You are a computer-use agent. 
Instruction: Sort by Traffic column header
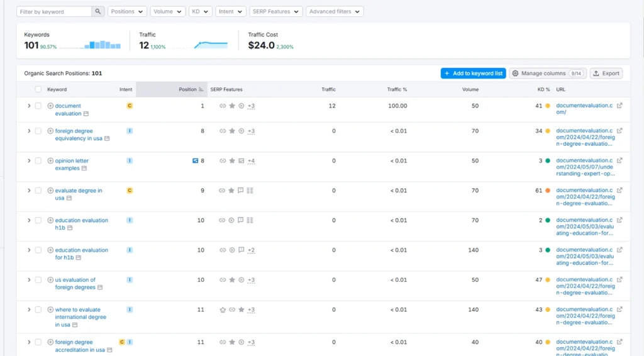click(328, 89)
